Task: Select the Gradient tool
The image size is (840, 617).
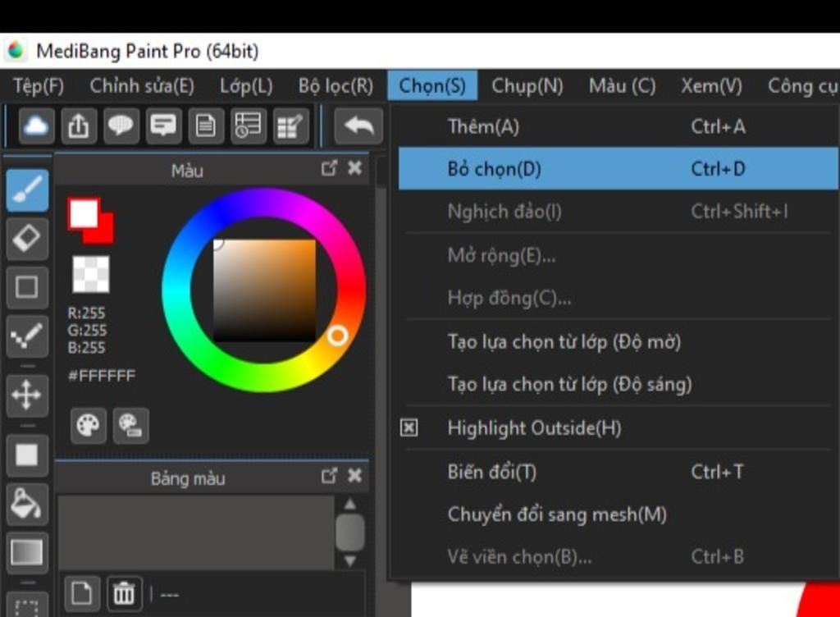Action: (x=27, y=553)
